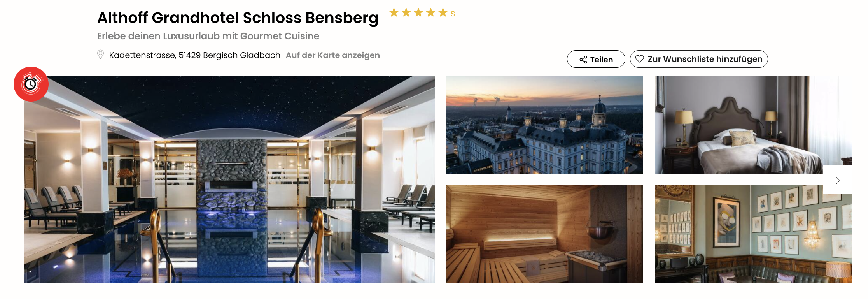
Task: Open the castle aerial sunset photo
Action: pos(544,125)
